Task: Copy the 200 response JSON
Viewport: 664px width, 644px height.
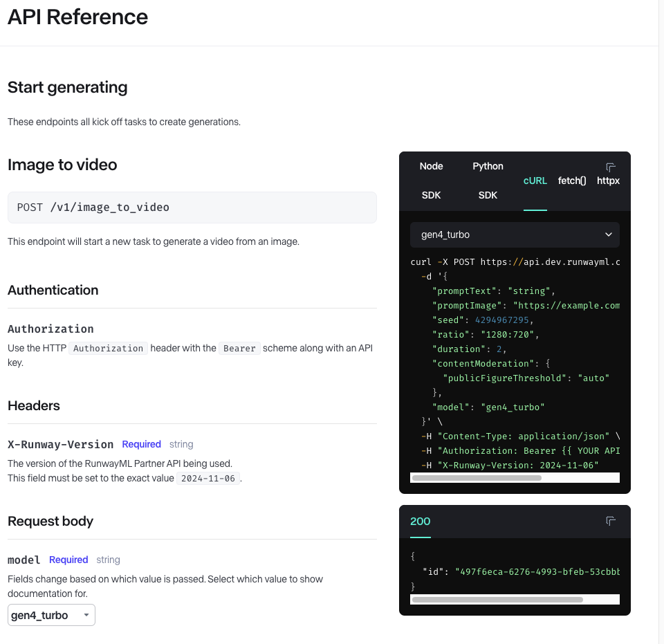Action: pyautogui.click(x=611, y=521)
